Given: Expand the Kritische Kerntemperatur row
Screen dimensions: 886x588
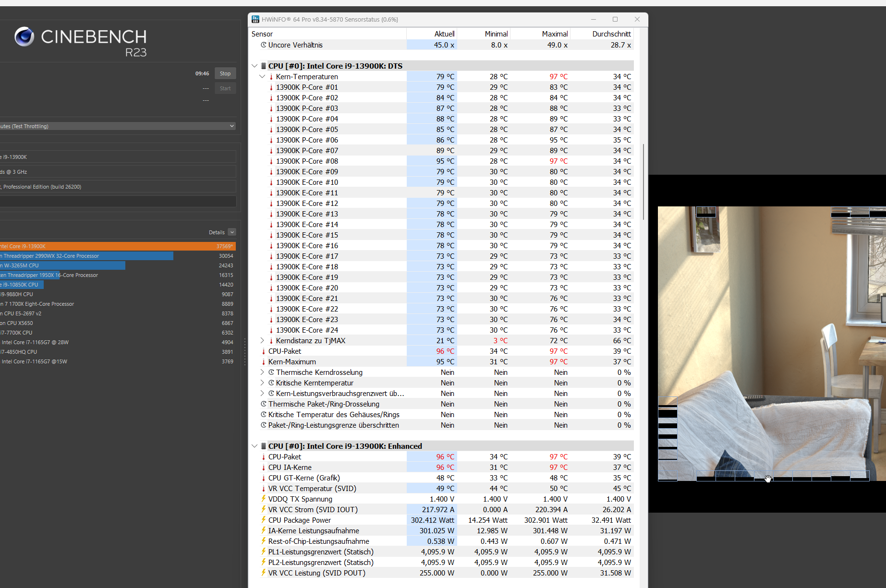Looking at the screenshot, I should click(262, 383).
